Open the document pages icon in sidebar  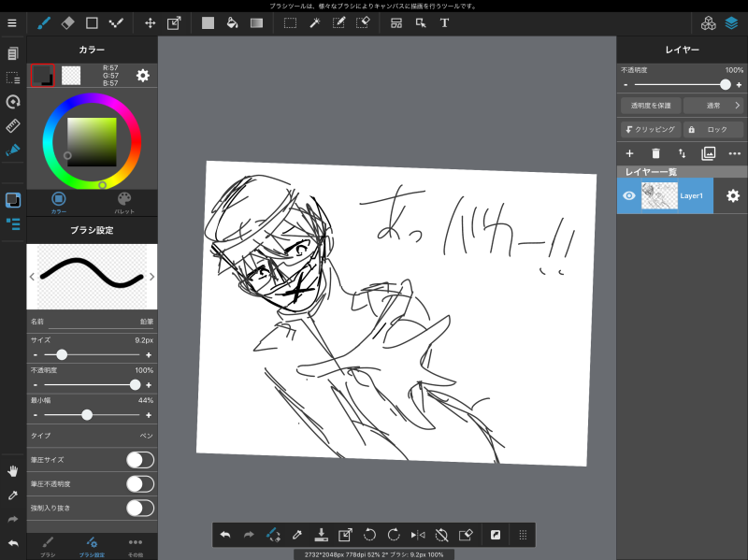[x=13, y=53]
